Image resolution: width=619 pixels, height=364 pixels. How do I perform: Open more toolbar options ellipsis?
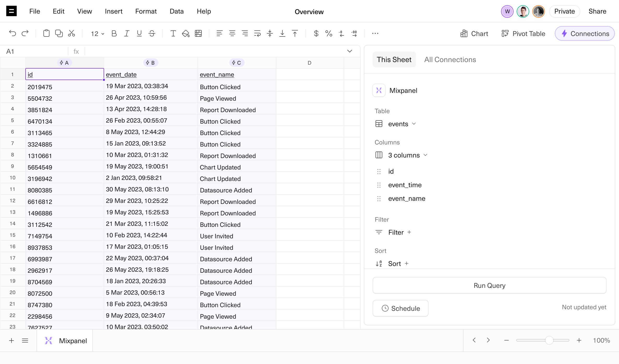click(375, 33)
